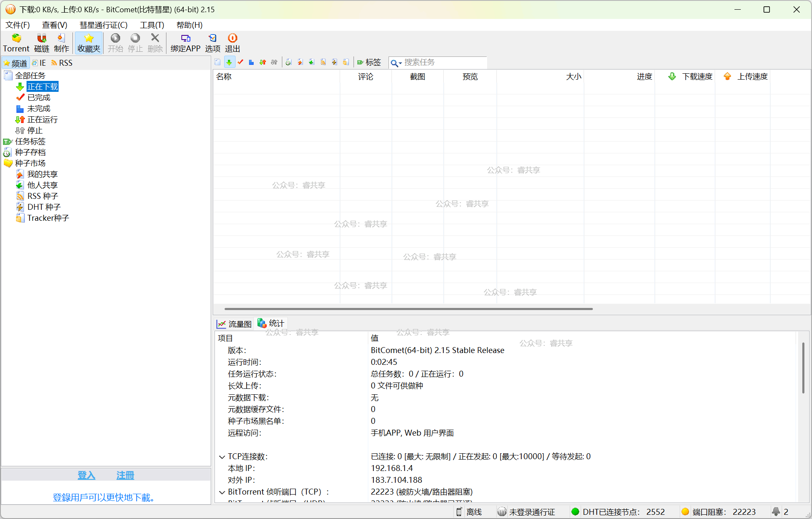Viewport: 812px width, 519px height.
Task: Open the 工具(T) menu
Action: pos(152,25)
